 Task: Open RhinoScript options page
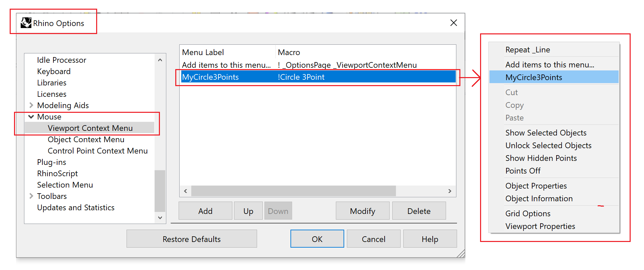57,174
